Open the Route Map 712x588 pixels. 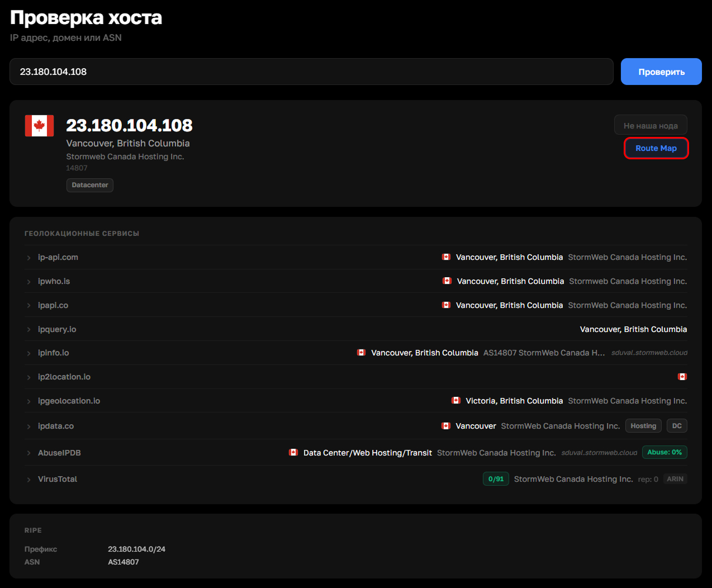[x=656, y=148]
